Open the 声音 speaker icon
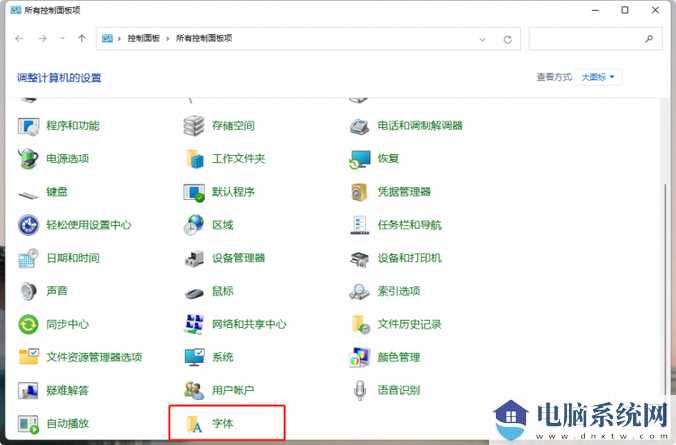The image size is (676, 445). coord(28,291)
